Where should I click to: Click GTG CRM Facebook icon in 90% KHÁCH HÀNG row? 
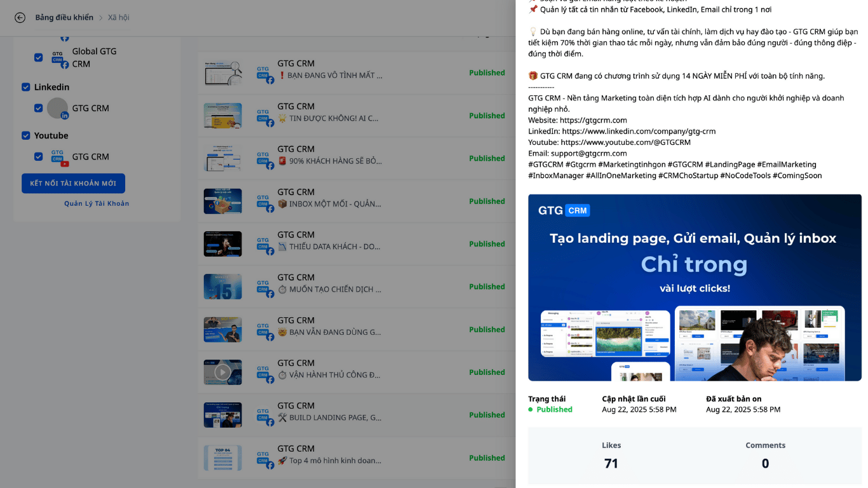point(265,159)
